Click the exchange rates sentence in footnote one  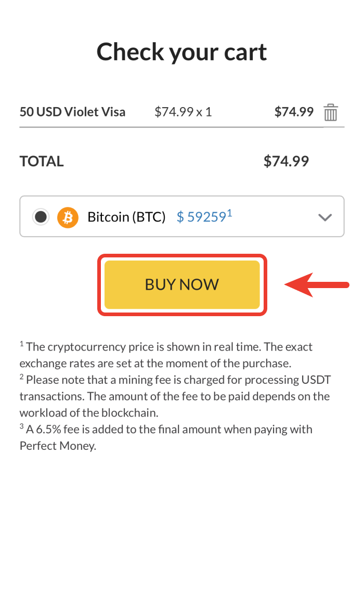click(156, 362)
